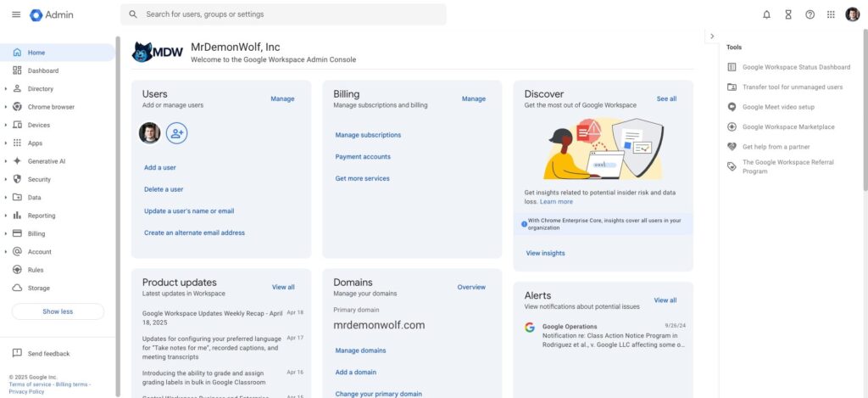Open Storage label in the sidebar
Image resolution: width=868 pixels, height=398 pixels.
39,289
